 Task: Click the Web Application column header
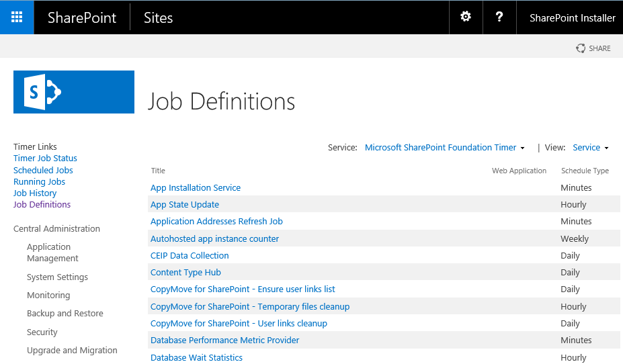click(519, 171)
